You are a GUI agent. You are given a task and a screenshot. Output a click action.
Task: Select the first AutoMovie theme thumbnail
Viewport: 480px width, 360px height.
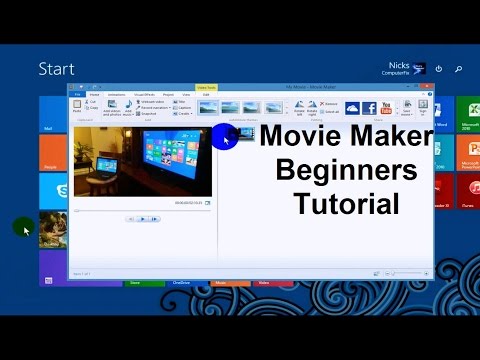[x=208, y=108]
